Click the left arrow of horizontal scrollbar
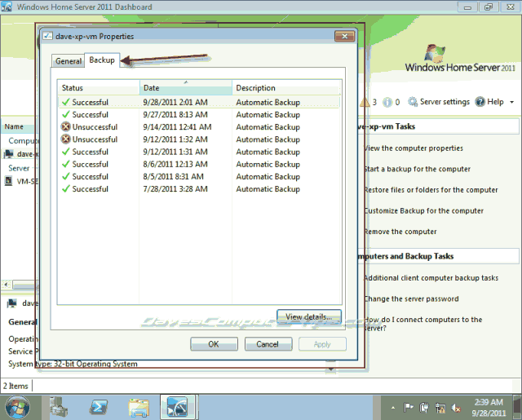 click(x=6, y=285)
